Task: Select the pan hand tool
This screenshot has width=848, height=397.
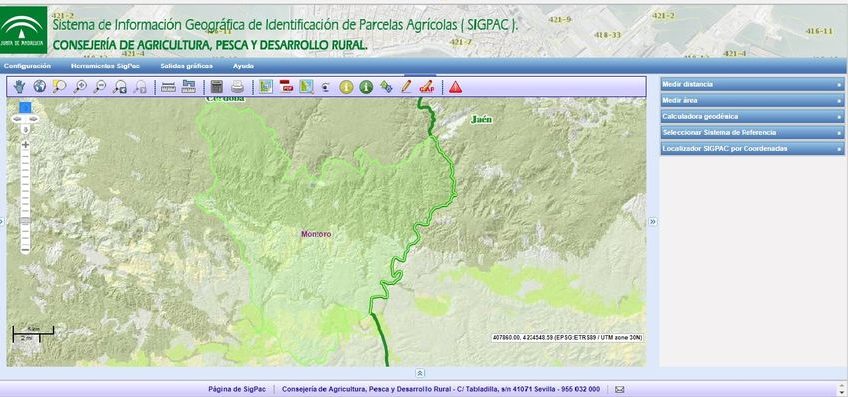Action: point(19,87)
